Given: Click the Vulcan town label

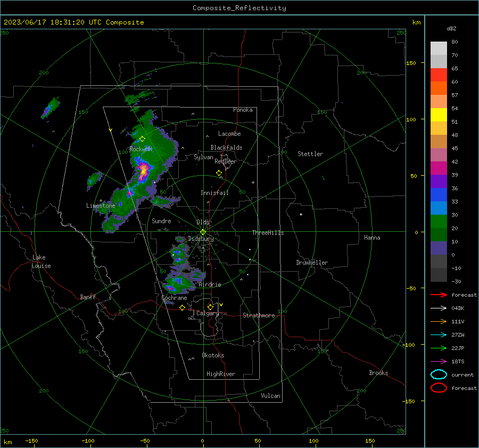Looking at the screenshot, I should (x=270, y=396).
